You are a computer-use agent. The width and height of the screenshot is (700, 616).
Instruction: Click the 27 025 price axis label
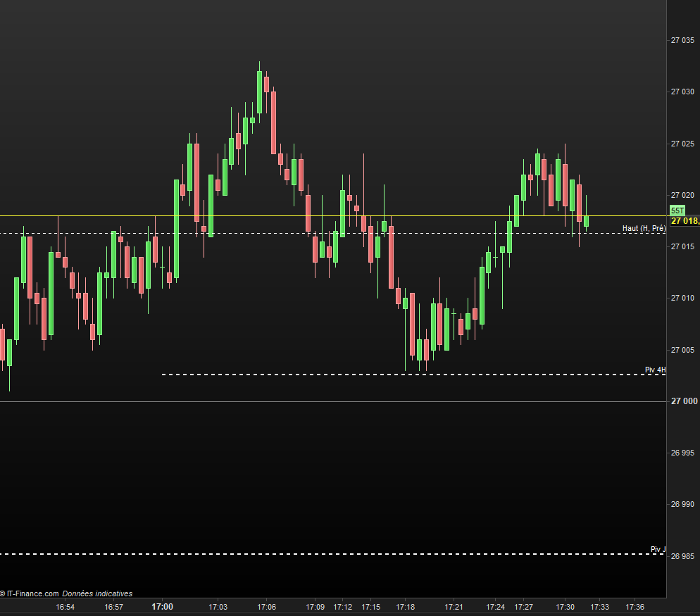click(682, 144)
